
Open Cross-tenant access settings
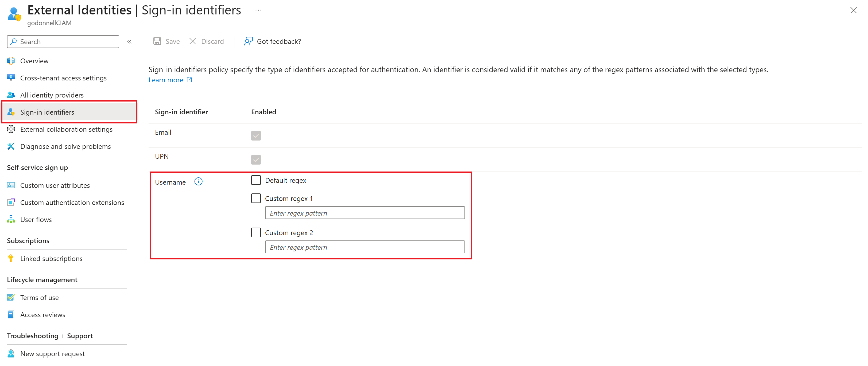click(63, 78)
